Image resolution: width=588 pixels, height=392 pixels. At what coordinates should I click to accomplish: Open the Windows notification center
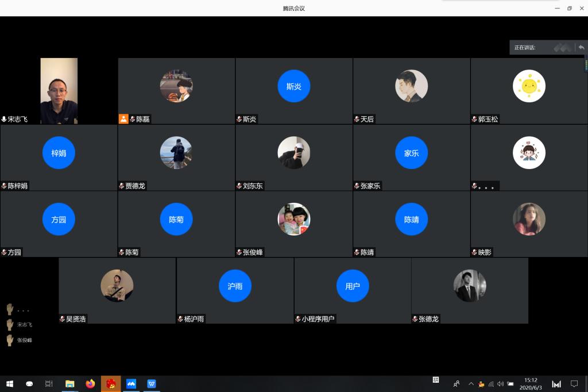[574, 383]
